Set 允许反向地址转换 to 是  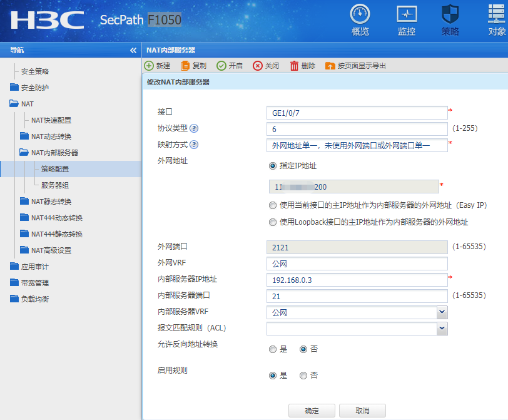point(272,349)
